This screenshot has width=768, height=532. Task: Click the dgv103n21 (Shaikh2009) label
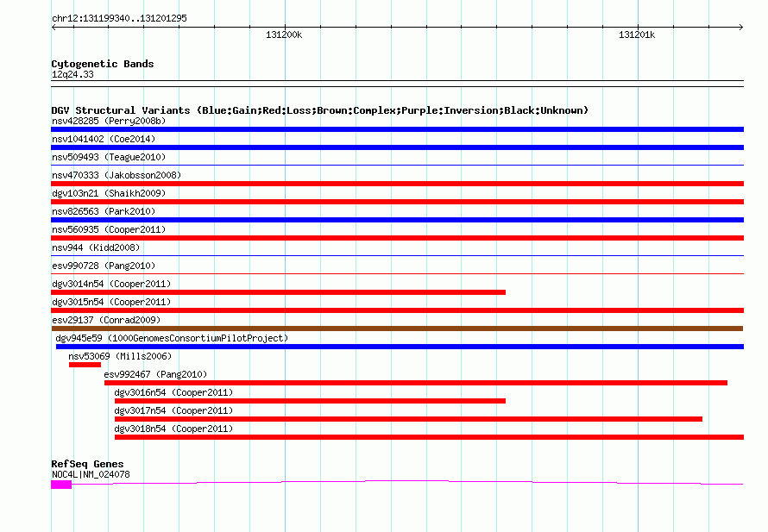tap(109, 193)
